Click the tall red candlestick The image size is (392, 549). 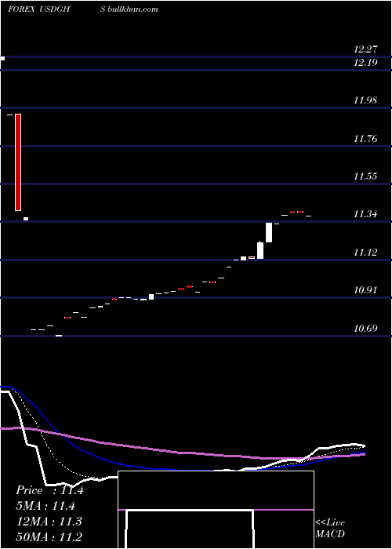click(x=18, y=162)
